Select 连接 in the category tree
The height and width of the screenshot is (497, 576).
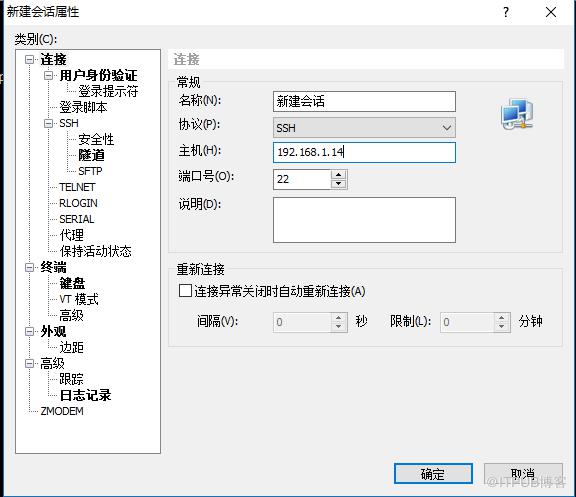click(53, 60)
